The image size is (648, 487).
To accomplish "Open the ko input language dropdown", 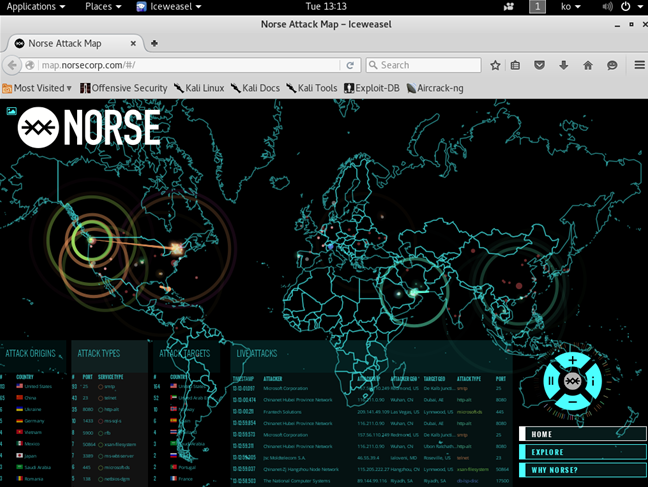I will tap(570, 7).
